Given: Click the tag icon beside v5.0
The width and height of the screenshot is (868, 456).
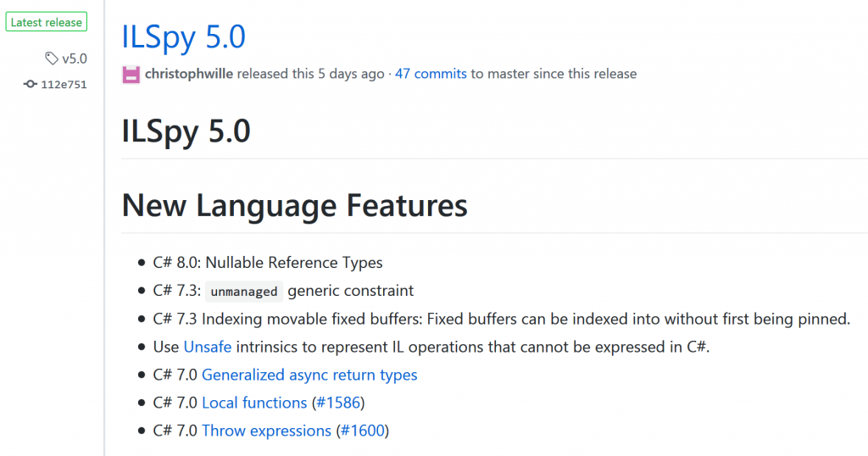Looking at the screenshot, I should 53,58.
